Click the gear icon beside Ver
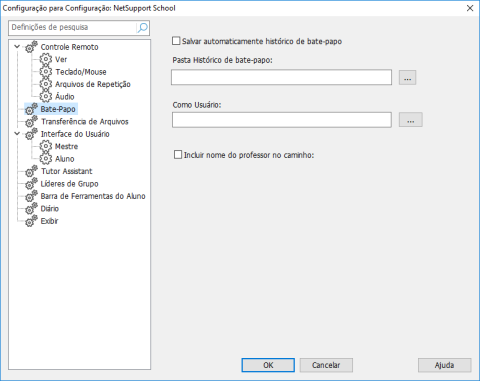The width and height of the screenshot is (480, 381). click(x=46, y=59)
